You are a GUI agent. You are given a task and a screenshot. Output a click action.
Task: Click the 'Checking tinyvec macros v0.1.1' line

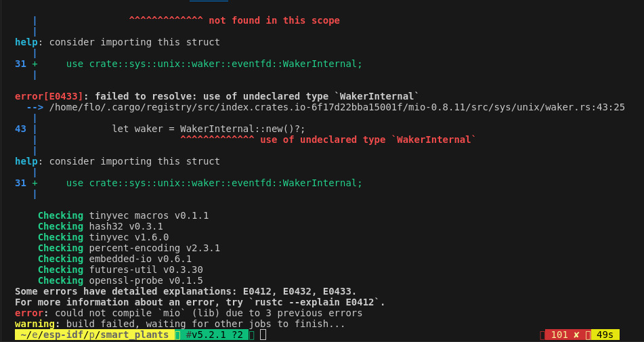tap(123, 215)
